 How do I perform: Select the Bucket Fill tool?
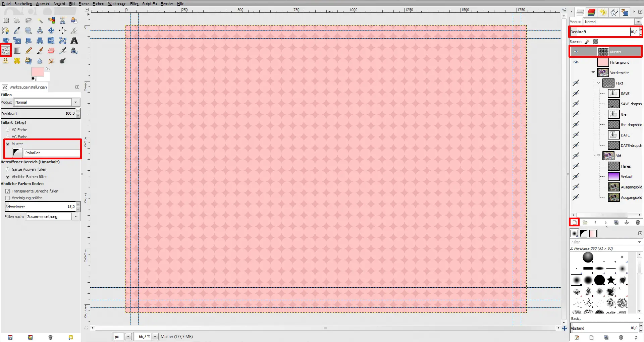point(6,51)
